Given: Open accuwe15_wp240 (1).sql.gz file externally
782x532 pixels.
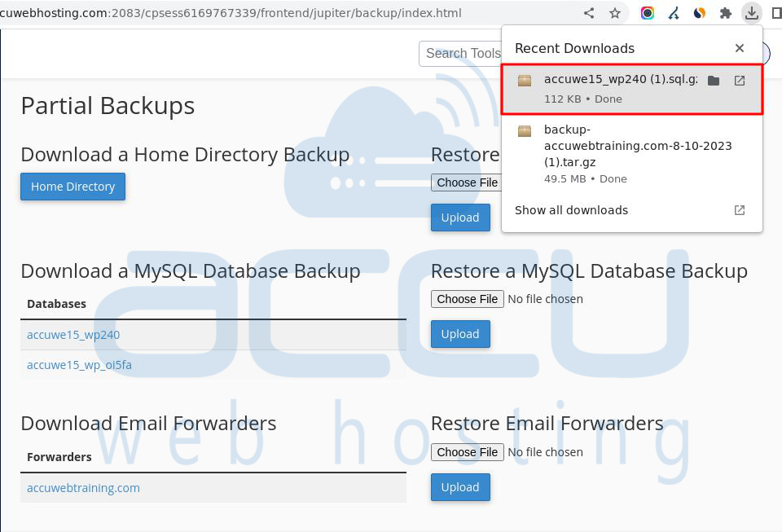Looking at the screenshot, I should pyautogui.click(x=740, y=81).
